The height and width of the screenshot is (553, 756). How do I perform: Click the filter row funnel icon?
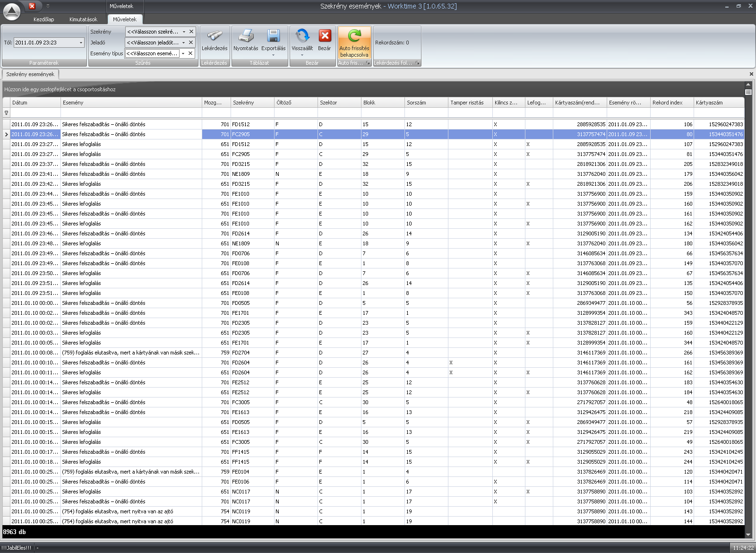click(6, 112)
